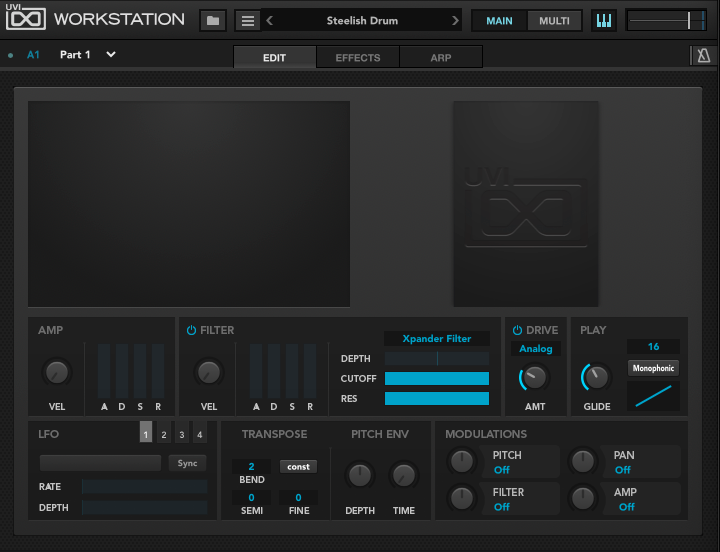Switch to the EFFECTS tab
This screenshot has width=720, height=552.
[x=358, y=57]
